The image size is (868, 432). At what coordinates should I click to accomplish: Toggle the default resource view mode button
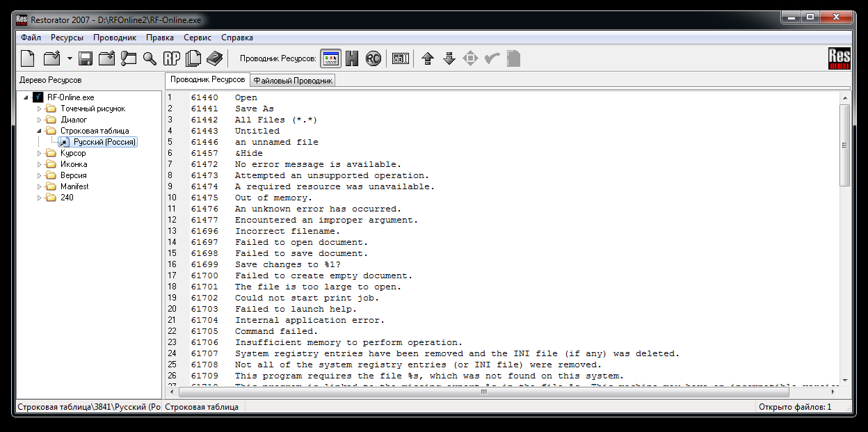pos(331,58)
